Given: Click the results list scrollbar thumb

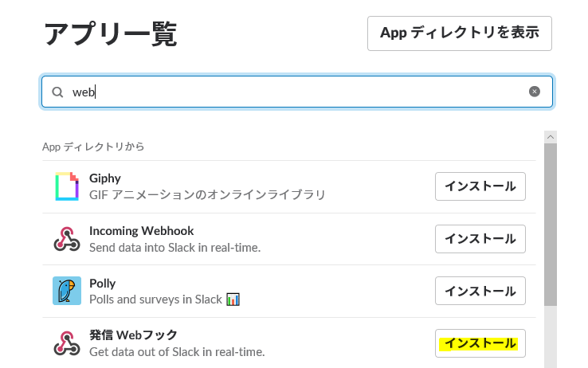Looking at the screenshot, I should pyautogui.click(x=551, y=225).
